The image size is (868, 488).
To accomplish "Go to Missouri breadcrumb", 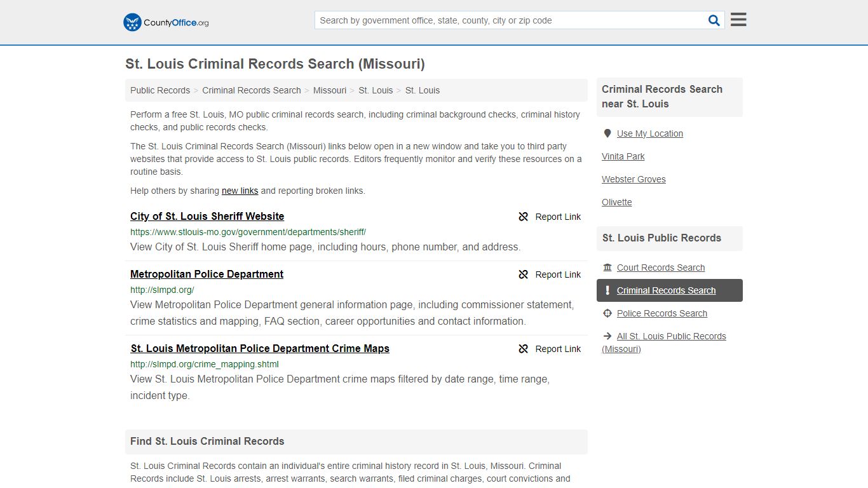I will pos(330,90).
